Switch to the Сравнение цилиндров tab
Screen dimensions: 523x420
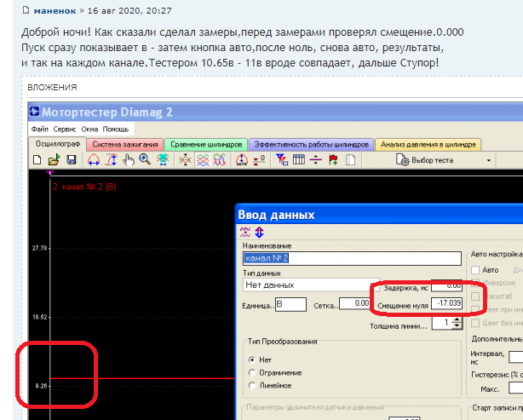tap(206, 145)
